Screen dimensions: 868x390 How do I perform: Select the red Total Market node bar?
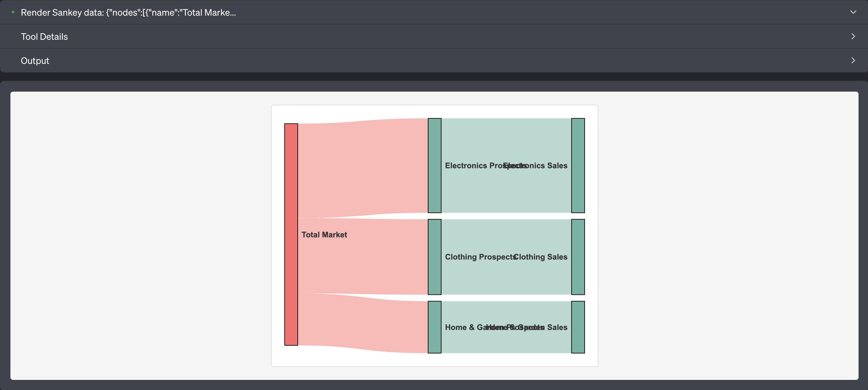tap(291, 234)
